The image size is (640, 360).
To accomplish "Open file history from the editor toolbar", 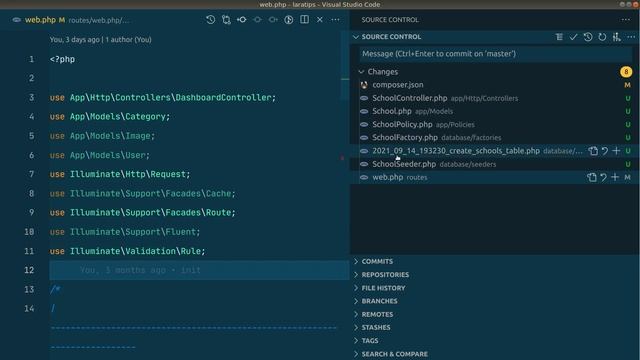I will pyautogui.click(x=211, y=20).
